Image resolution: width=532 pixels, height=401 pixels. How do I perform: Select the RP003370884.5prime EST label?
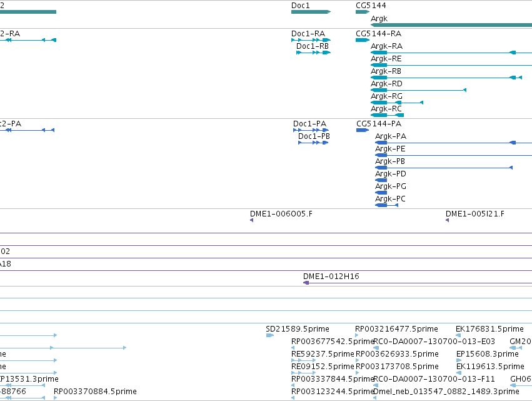click(95, 392)
